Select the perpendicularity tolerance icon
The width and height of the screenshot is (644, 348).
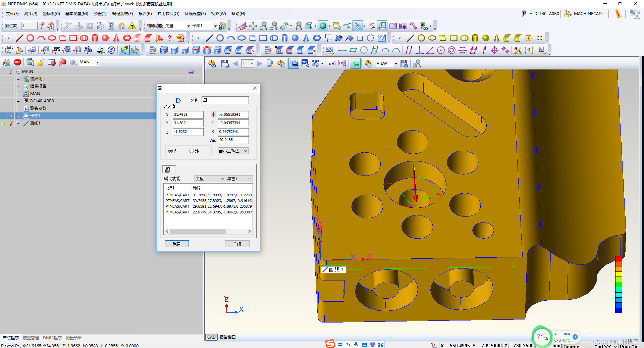419,50
